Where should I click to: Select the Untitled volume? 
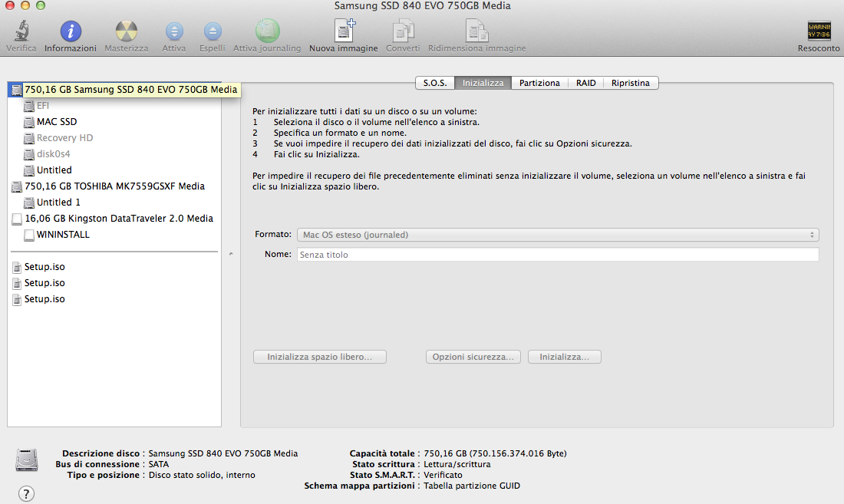point(54,170)
